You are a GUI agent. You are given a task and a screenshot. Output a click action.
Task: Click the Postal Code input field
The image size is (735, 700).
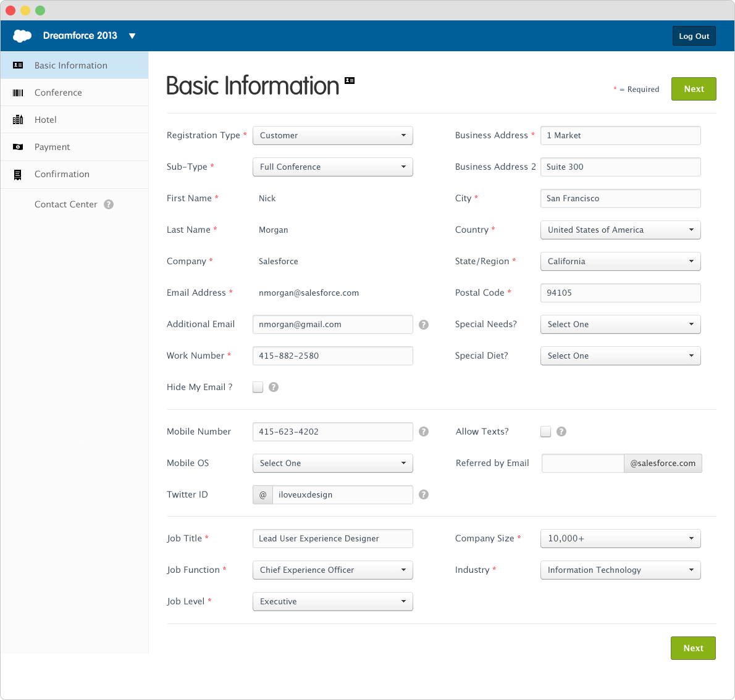tap(621, 293)
